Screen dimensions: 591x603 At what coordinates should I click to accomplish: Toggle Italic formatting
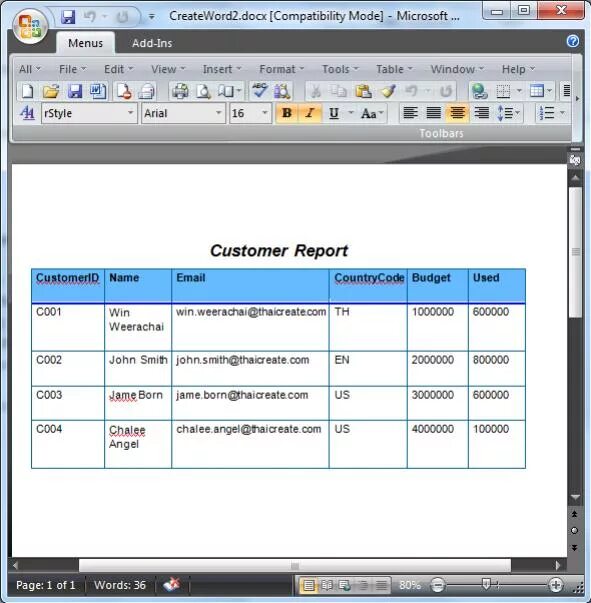click(x=310, y=113)
